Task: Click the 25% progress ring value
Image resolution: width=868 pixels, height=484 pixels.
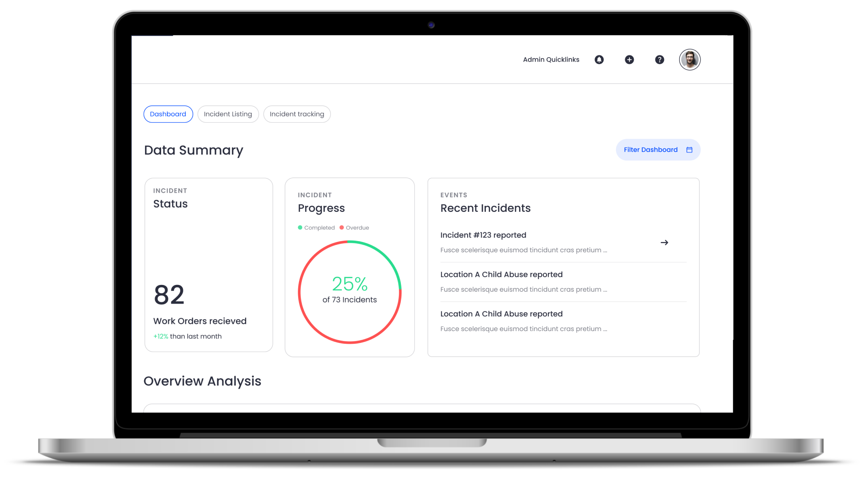Action: 350,284
